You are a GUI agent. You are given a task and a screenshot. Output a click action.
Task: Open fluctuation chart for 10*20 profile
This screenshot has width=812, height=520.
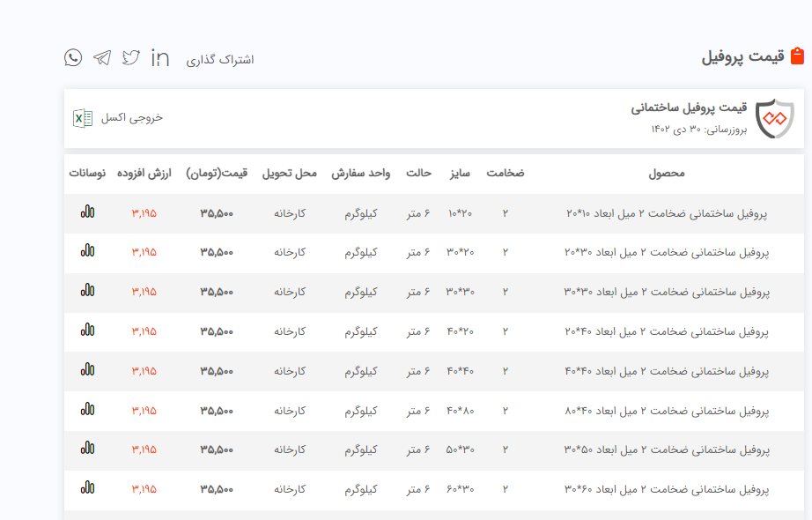pyautogui.click(x=87, y=212)
